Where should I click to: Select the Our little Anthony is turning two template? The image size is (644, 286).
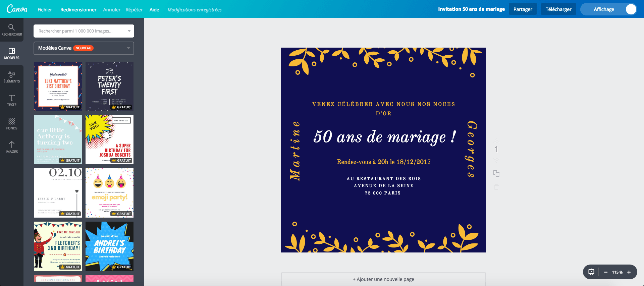[58, 139]
